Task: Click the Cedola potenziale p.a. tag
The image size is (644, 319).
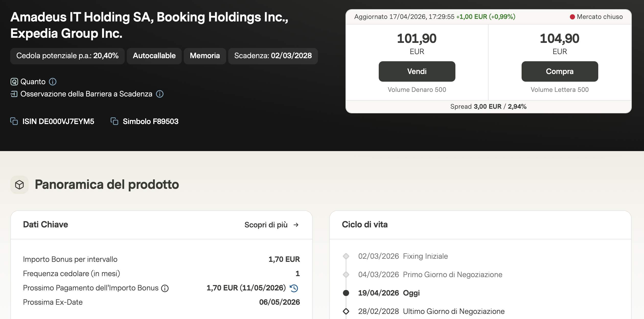Action: click(x=67, y=56)
